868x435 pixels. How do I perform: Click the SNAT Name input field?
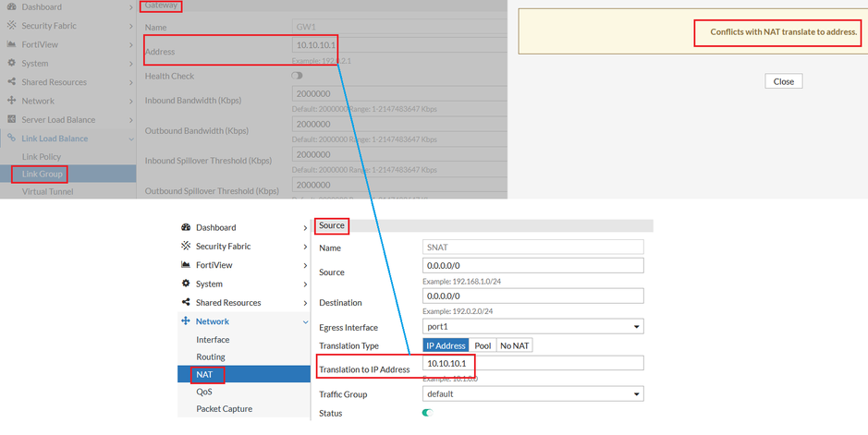point(533,248)
